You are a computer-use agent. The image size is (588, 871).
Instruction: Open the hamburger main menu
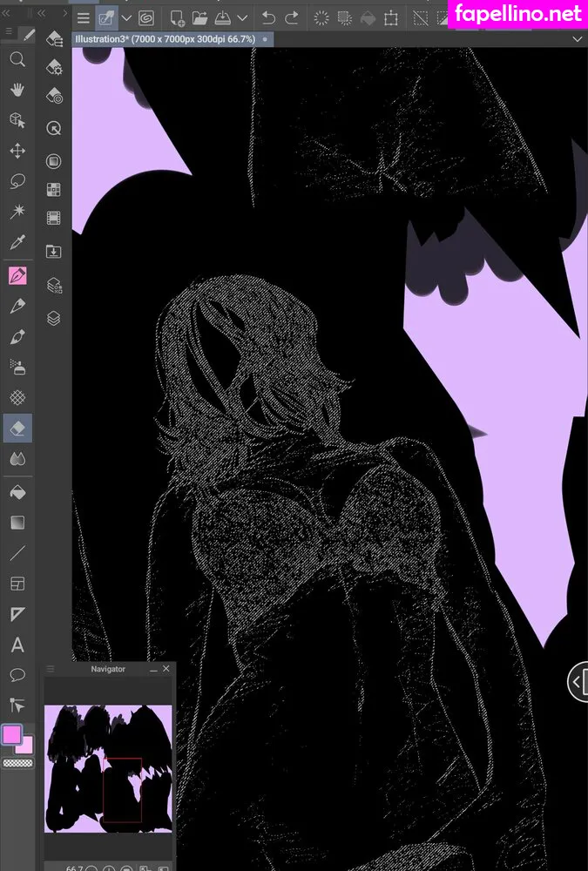(84, 17)
